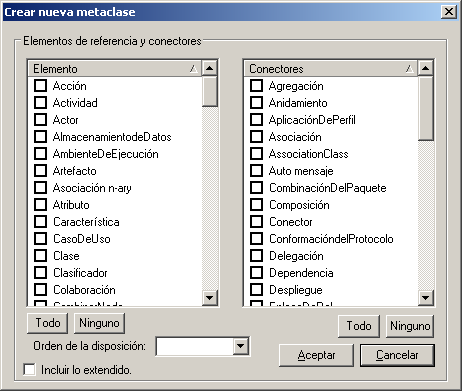Tick the Anidamiento connector checkbox

point(256,103)
